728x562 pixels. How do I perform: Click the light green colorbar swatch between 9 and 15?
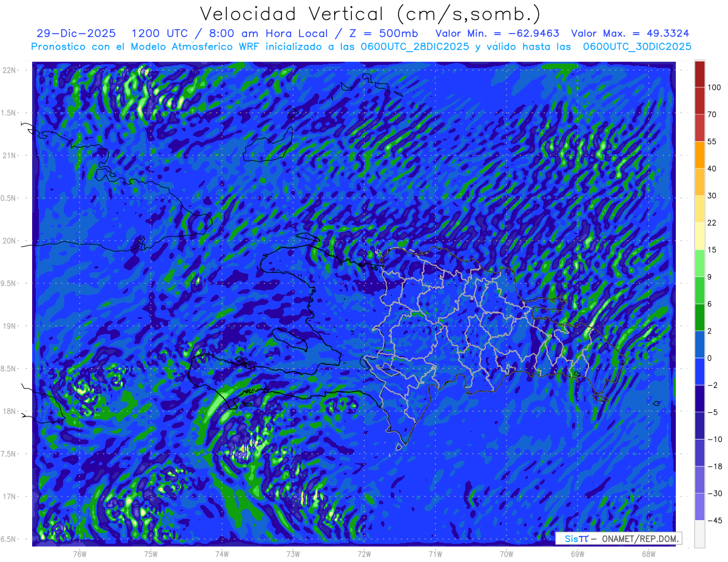click(x=699, y=263)
